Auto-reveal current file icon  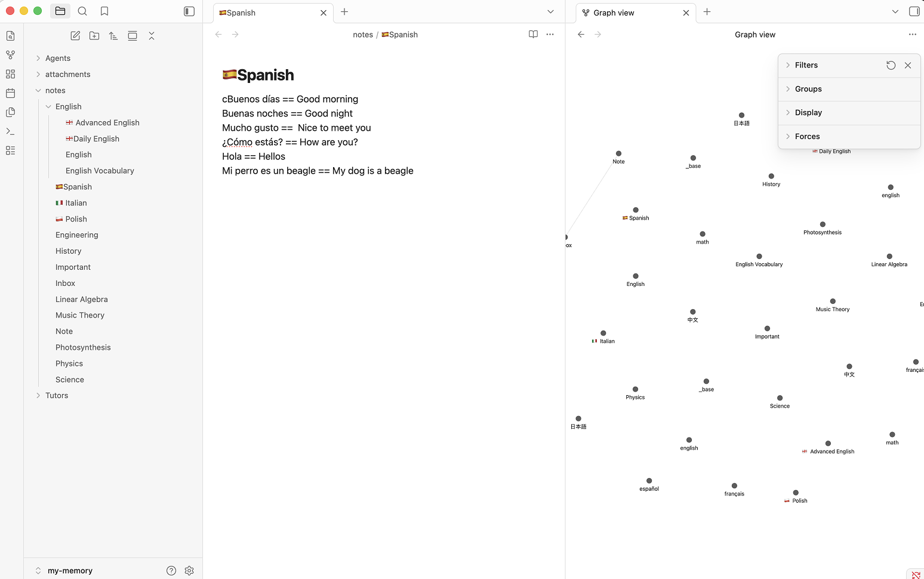(133, 36)
